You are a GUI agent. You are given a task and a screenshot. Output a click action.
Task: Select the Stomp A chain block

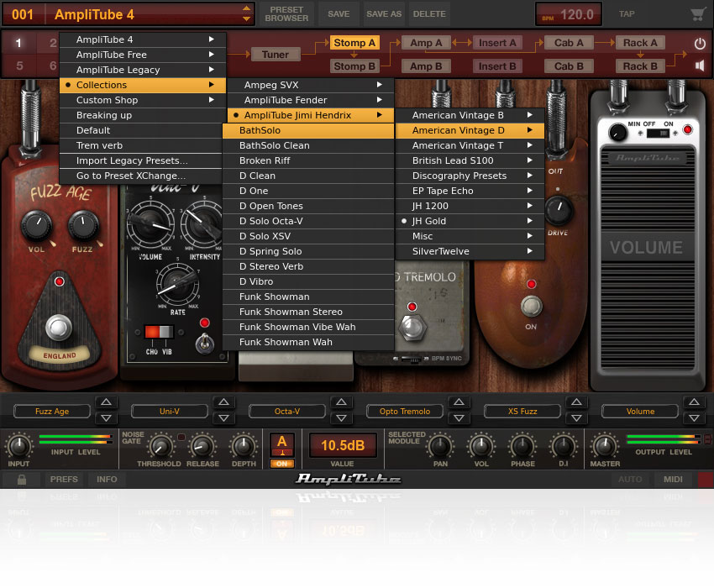tap(354, 43)
